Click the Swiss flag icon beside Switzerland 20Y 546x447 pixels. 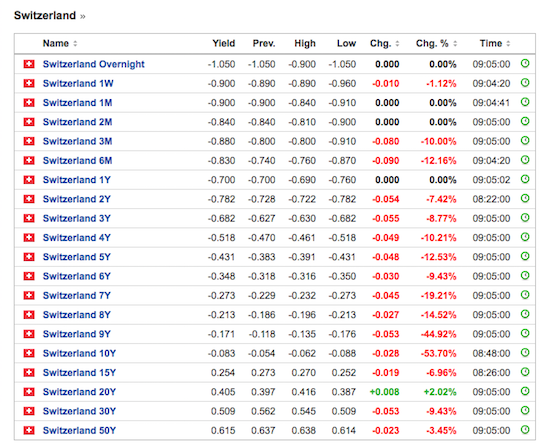[29, 392]
